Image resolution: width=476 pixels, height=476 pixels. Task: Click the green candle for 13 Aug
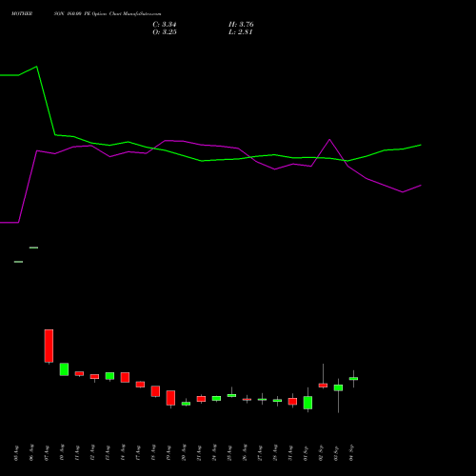pos(109,376)
